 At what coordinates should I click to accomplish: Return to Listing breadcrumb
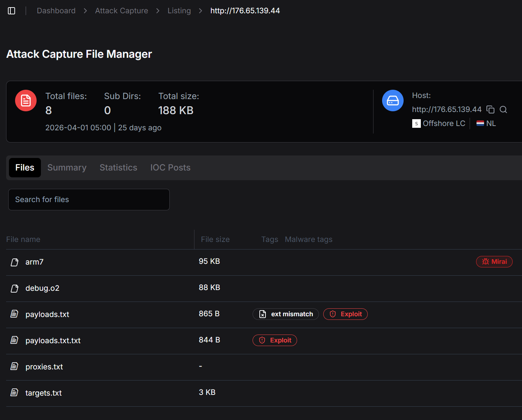[x=179, y=11]
